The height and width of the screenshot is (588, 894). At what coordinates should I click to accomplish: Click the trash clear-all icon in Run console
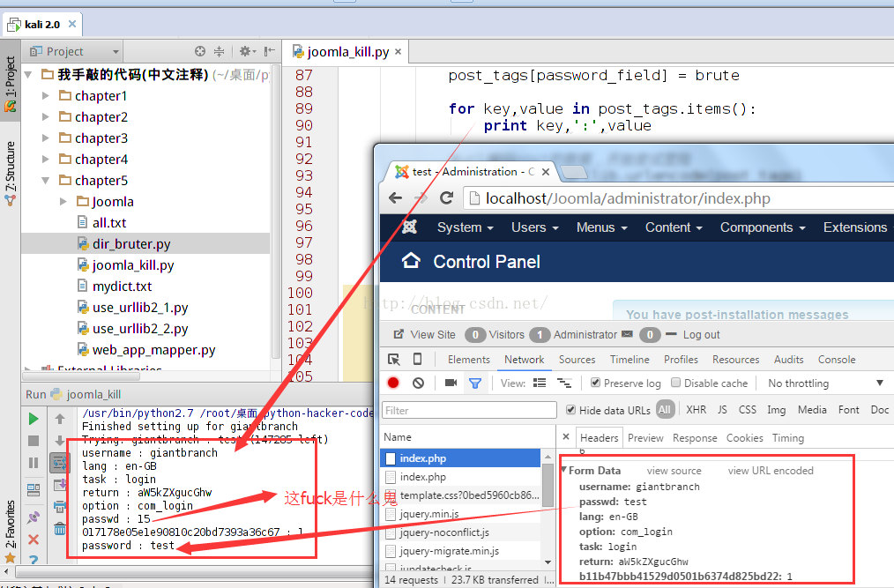point(60,529)
